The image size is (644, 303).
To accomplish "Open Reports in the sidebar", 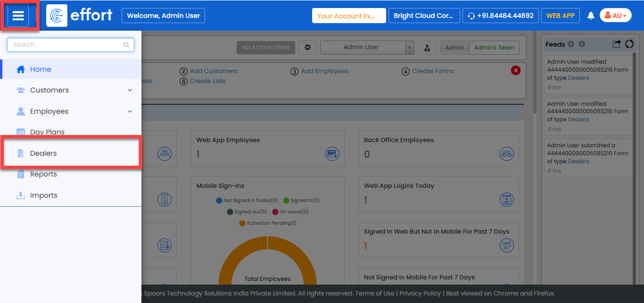I will pyautogui.click(x=43, y=174).
